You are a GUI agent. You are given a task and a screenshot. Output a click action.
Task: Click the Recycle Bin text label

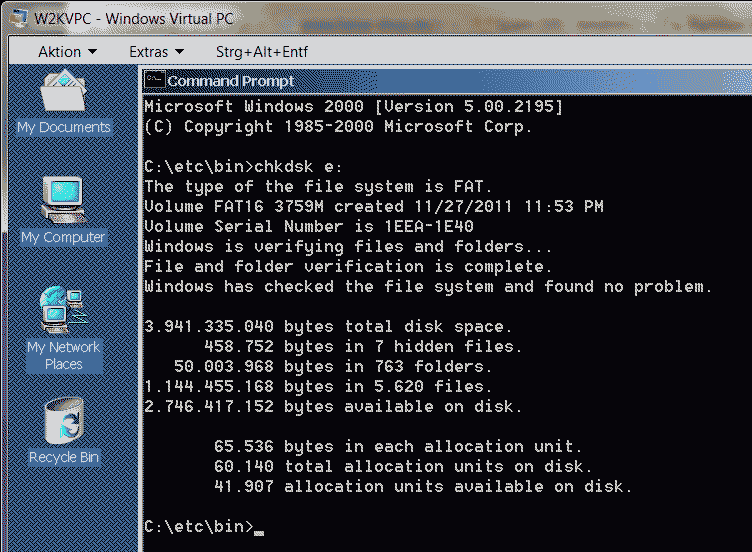tap(64, 457)
